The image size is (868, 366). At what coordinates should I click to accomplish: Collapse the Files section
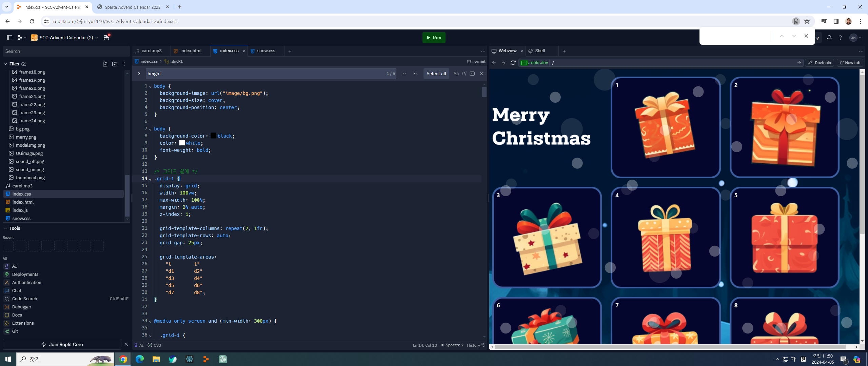5,64
